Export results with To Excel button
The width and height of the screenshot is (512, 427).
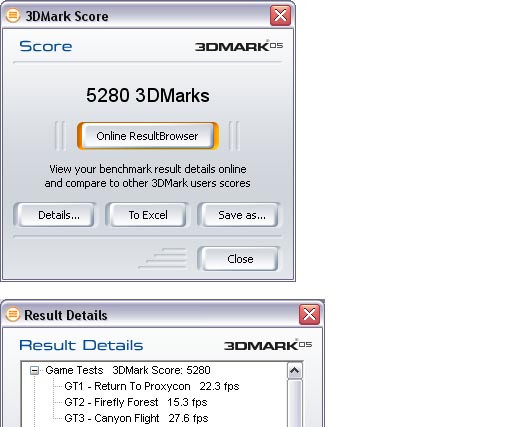(147, 215)
